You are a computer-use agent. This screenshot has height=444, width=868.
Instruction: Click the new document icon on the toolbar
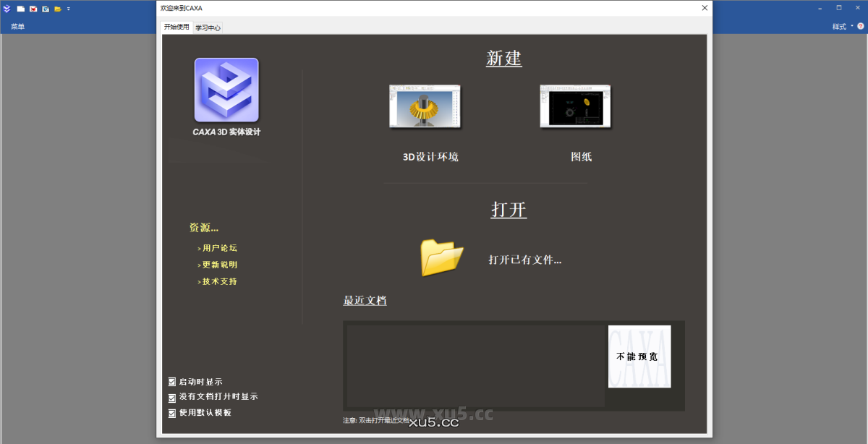pos(20,9)
